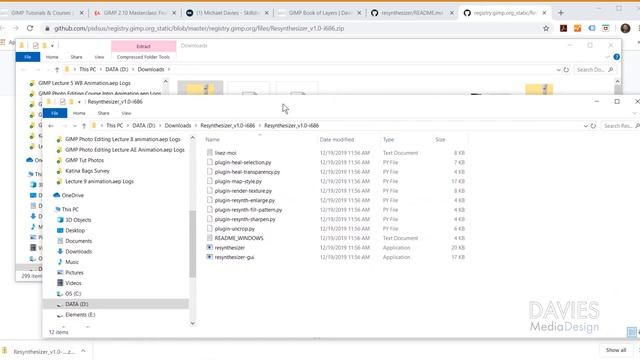Open Documents in the navigation pane
The height and width of the screenshot is (360, 640).
click(78, 241)
